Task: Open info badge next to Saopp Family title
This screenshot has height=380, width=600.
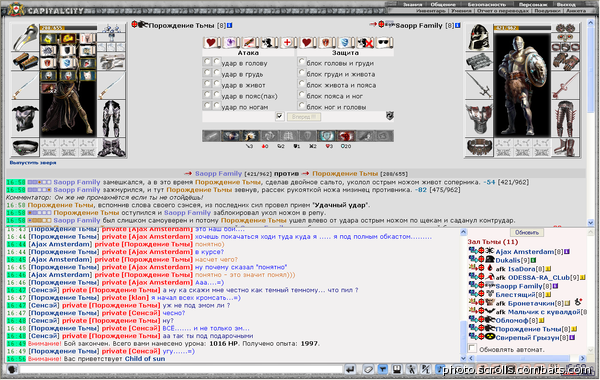Action: point(458,25)
